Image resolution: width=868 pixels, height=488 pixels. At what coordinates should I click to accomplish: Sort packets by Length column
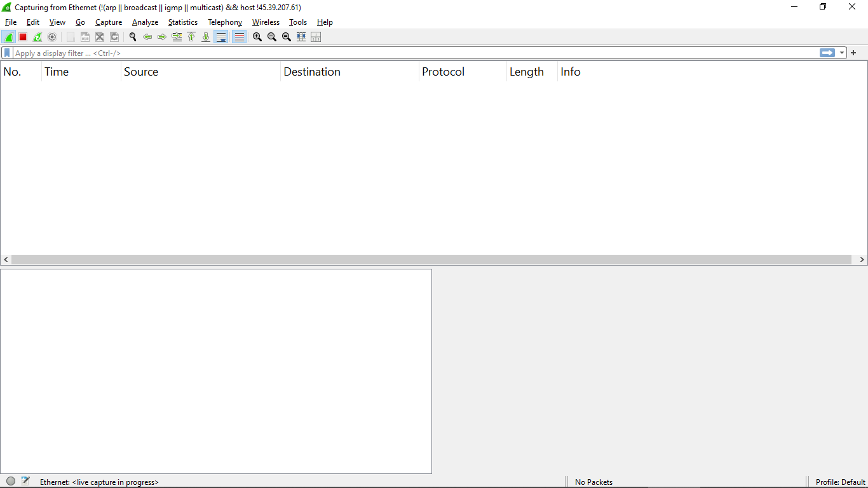point(532,72)
